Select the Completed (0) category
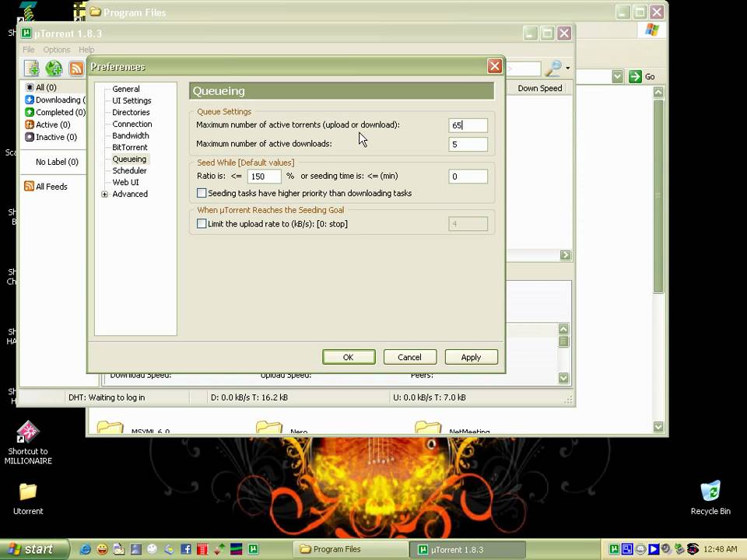Screen dimensions: 747x560 tap(55, 112)
